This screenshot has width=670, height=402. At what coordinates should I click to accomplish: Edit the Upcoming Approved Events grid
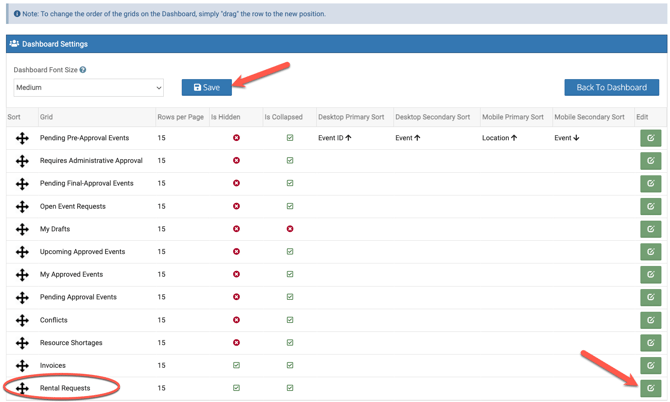click(650, 252)
